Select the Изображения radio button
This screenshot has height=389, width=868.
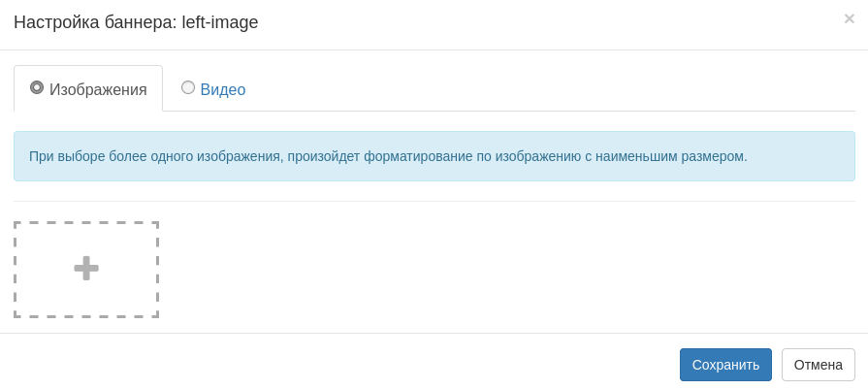coord(37,87)
